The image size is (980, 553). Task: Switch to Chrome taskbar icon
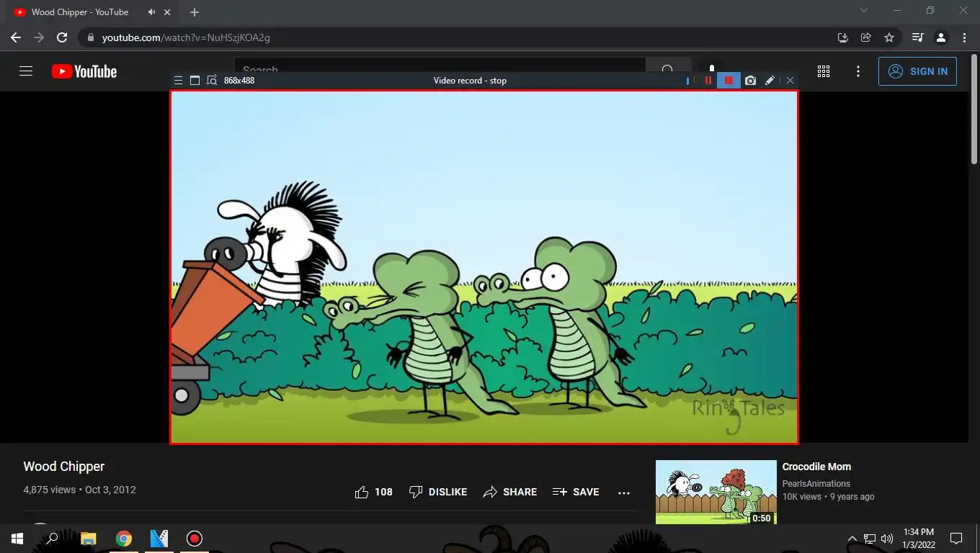(x=124, y=539)
